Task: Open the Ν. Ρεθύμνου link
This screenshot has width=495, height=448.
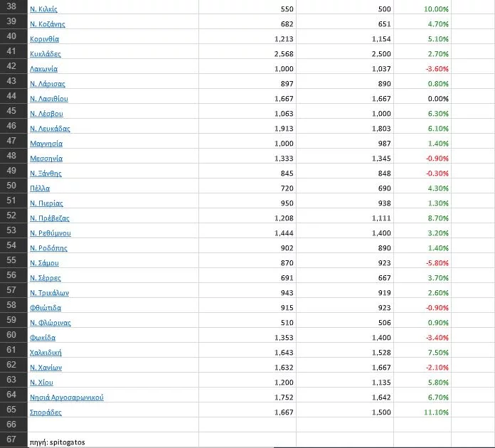Action: coord(50,233)
